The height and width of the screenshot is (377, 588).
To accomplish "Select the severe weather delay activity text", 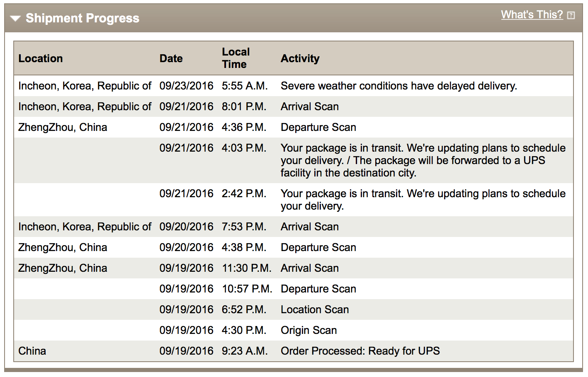I will point(398,86).
